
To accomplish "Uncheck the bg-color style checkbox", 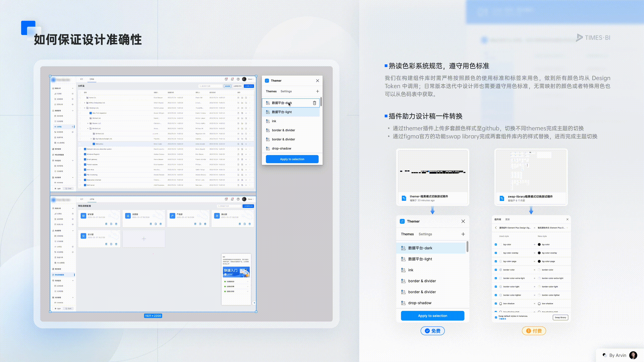I will [x=496, y=245].
